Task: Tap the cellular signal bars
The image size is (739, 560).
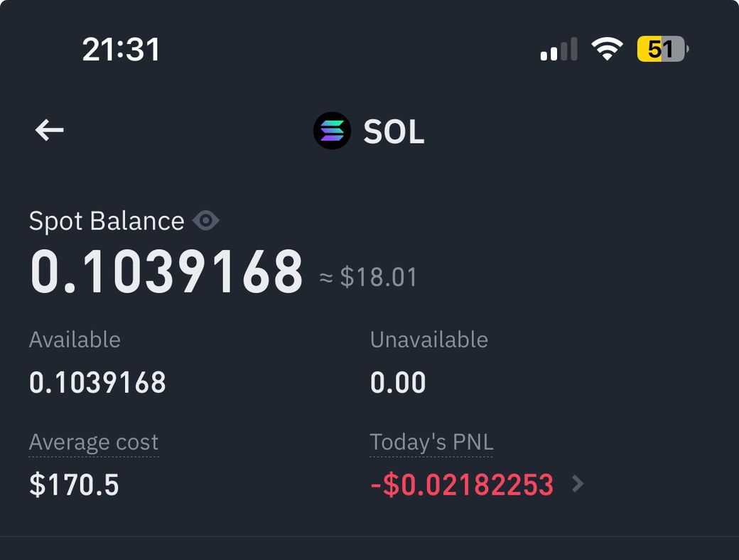Action: [559, 50]
